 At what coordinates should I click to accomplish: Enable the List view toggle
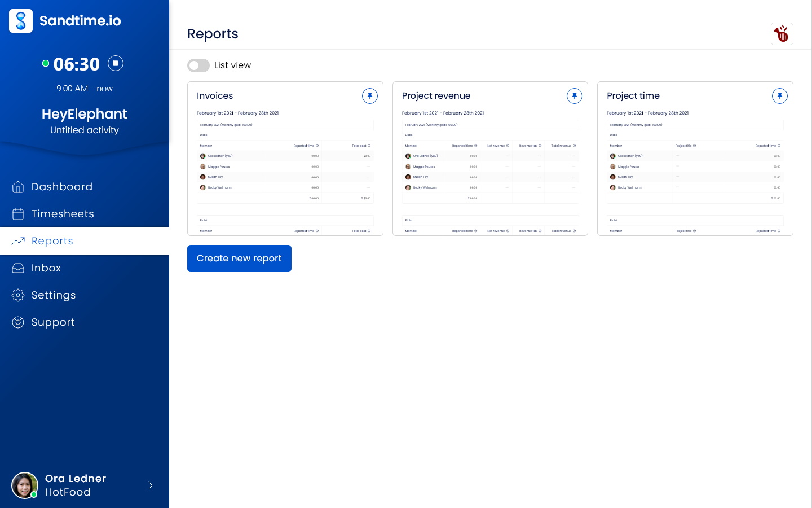coord(198,65)
